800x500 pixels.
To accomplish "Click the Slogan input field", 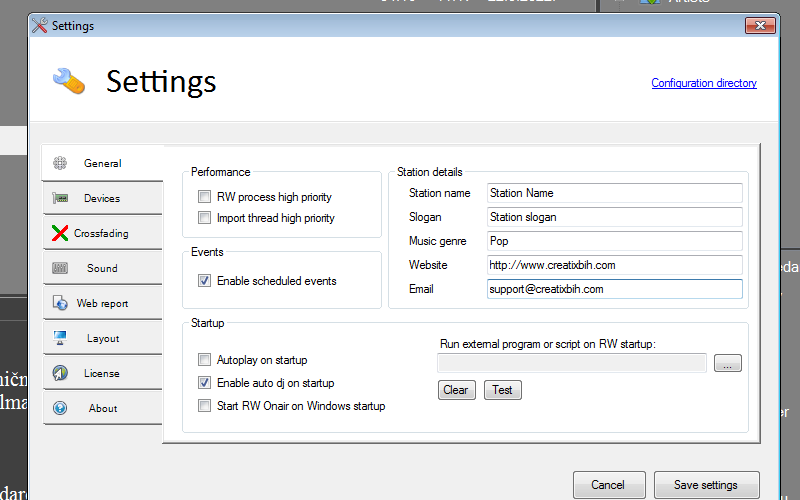I will (614, 217).
